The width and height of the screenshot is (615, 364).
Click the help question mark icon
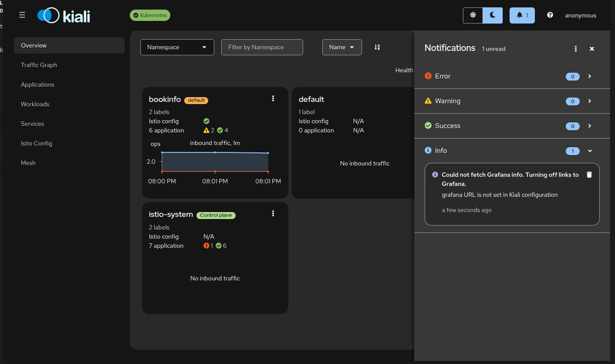pos(550,15)
